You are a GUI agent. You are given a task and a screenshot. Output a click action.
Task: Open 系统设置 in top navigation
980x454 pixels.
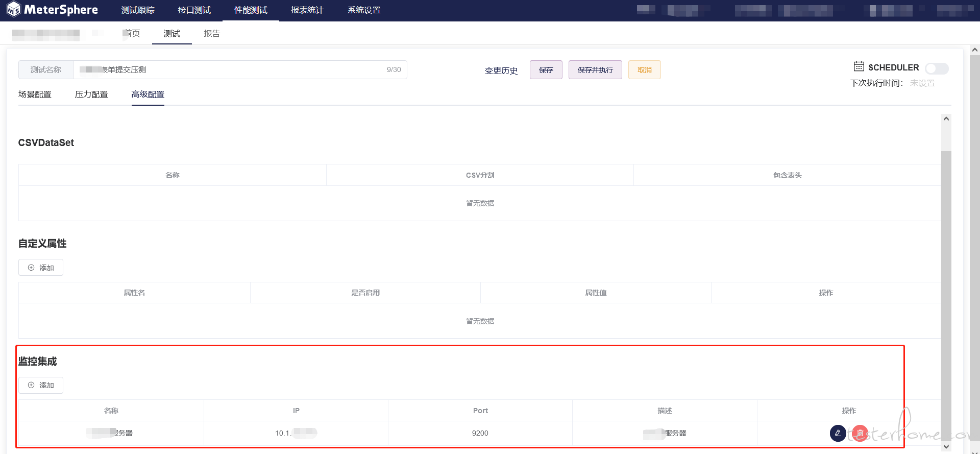[364, 10]
